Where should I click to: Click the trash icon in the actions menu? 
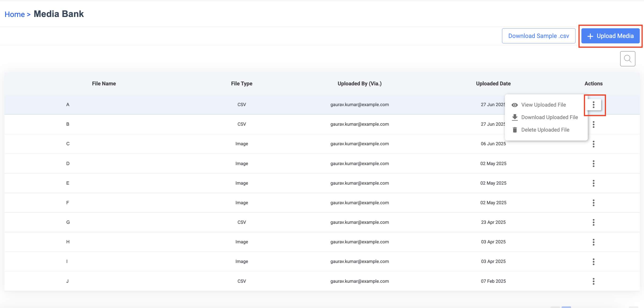[515, 130]
